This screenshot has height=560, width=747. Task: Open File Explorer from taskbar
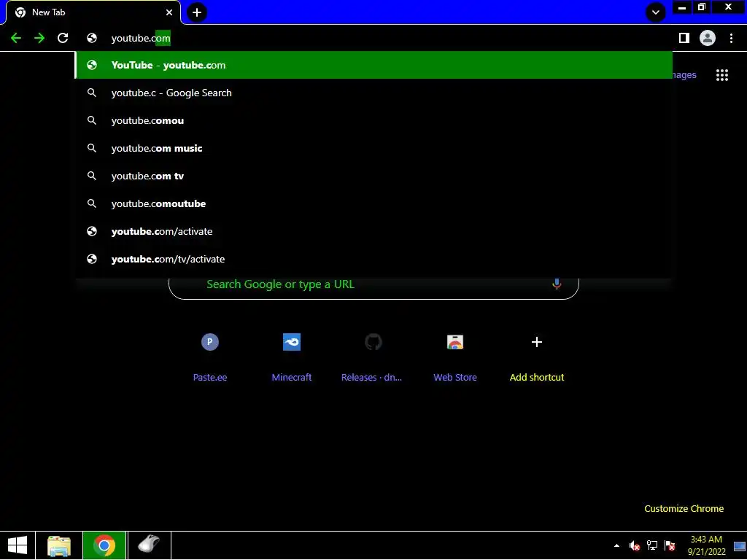pyautogui.click(x=59, y=545)
